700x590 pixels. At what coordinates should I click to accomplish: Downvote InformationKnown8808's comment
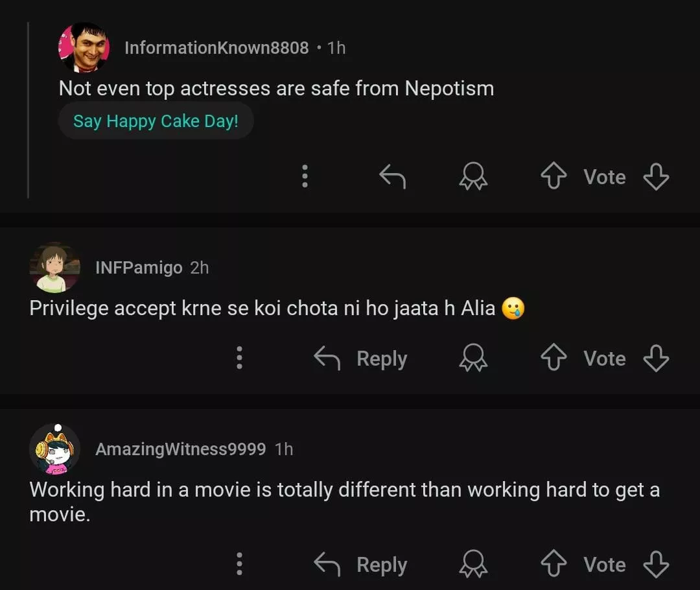(655, 177)
